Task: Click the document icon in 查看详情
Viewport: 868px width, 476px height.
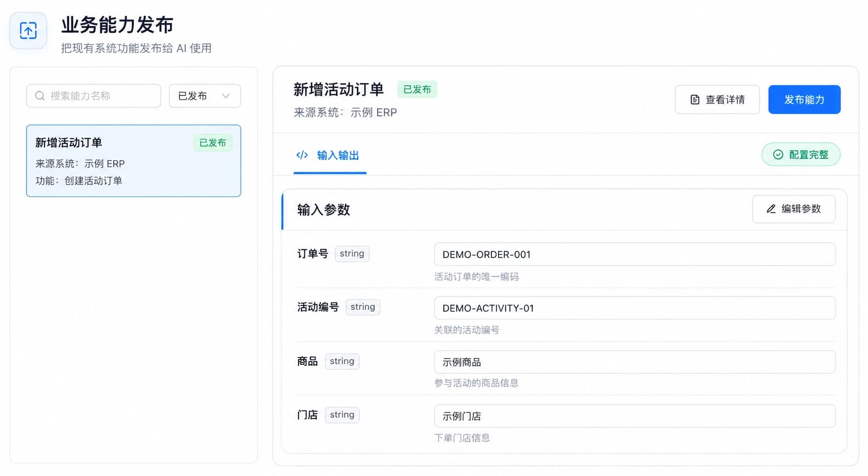Action: tap(695, 100)
